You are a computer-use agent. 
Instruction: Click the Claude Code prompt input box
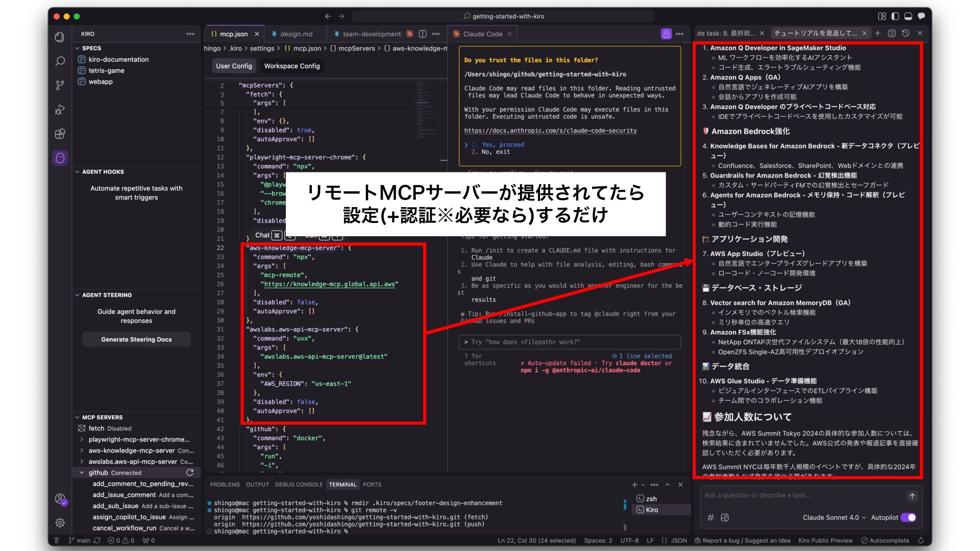point(570,342)
